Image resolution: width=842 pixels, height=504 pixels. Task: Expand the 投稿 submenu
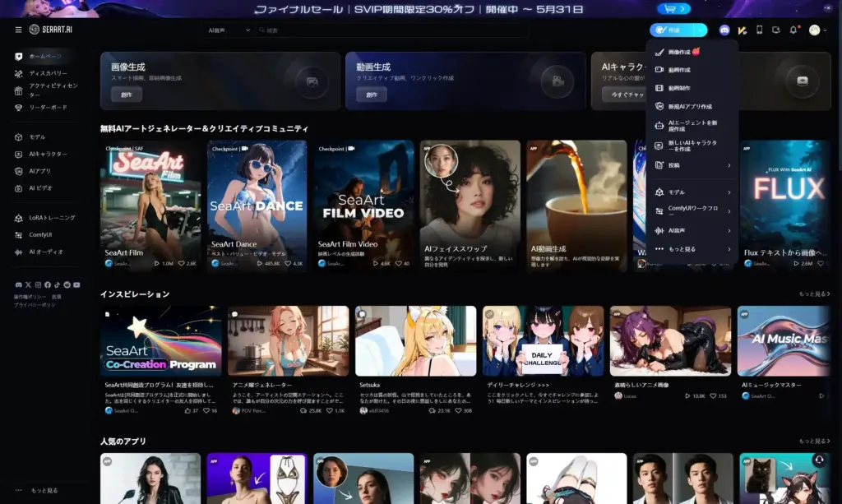coord(729,165)
